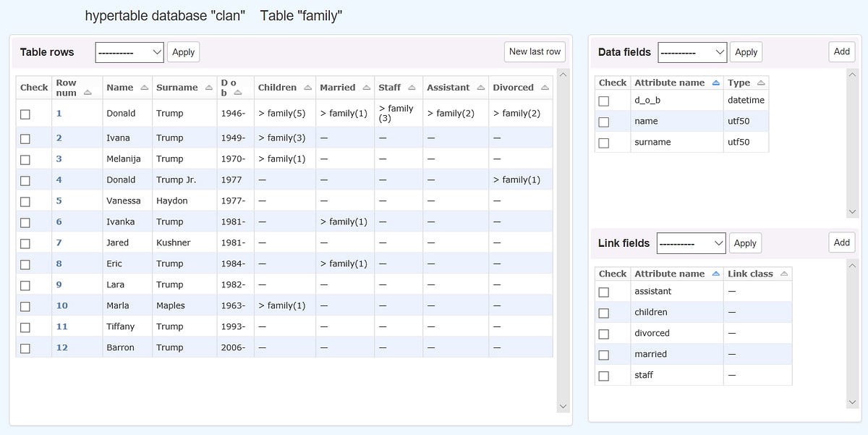Sort link fields by Attribute name arrow
868x435 pixels.
(715, 274)
